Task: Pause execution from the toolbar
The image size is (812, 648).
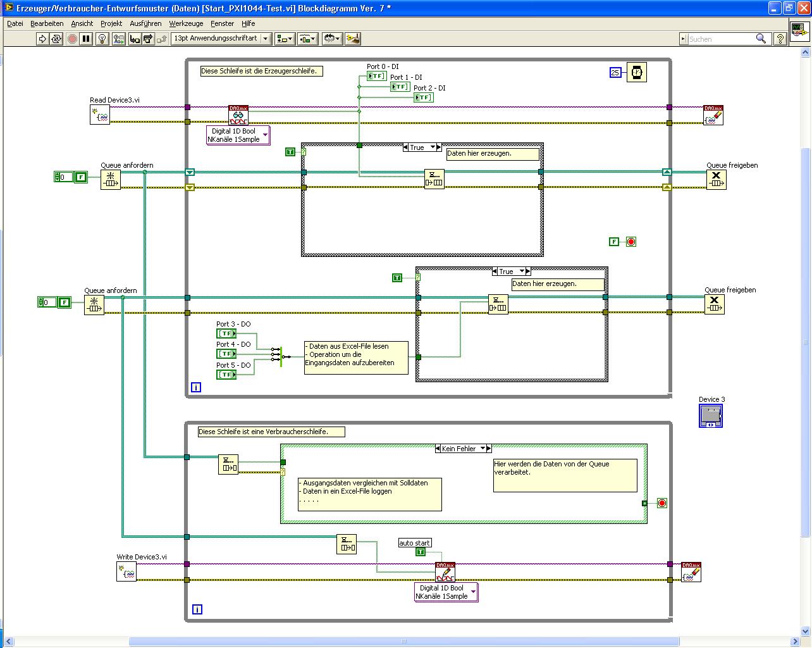Action: (87, 39)
